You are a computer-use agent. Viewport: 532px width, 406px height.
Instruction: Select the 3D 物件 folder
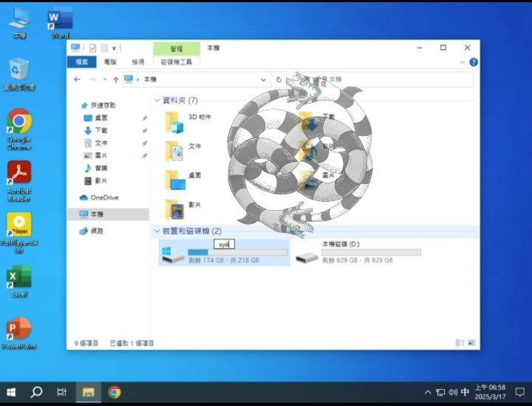pos(188,122)
